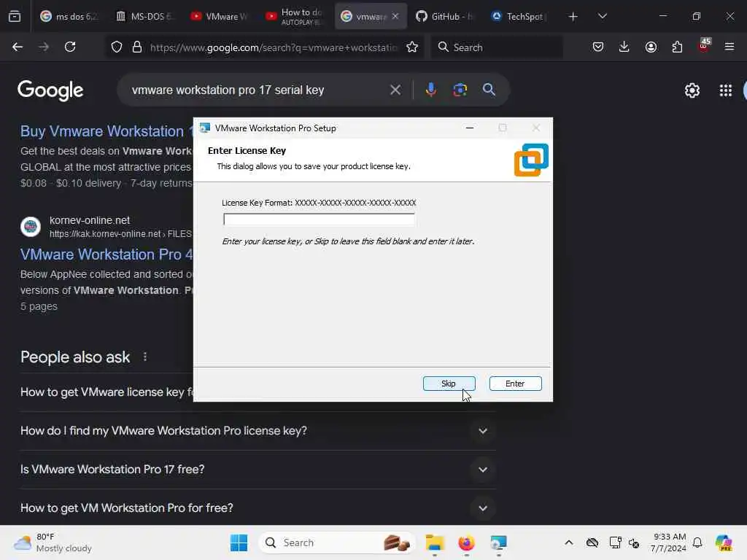Click the Windows taskbar search box

[336, 542]
